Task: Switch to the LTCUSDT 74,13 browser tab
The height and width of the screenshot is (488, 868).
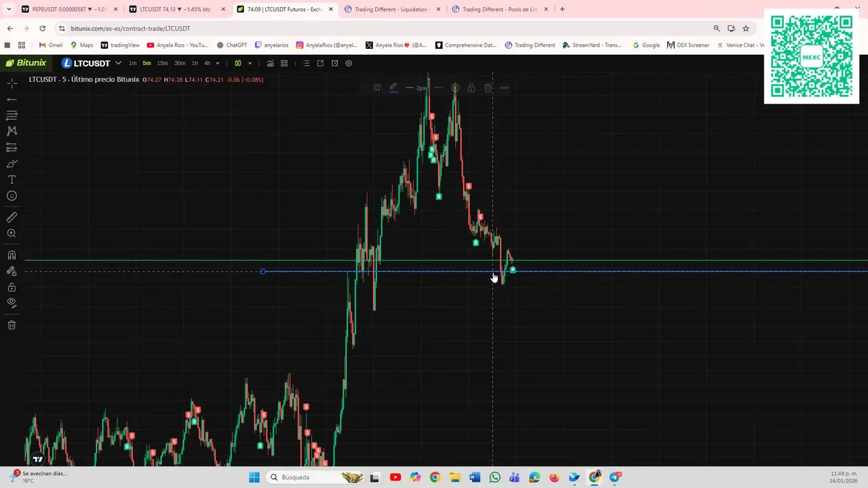Action: [176, 9]
